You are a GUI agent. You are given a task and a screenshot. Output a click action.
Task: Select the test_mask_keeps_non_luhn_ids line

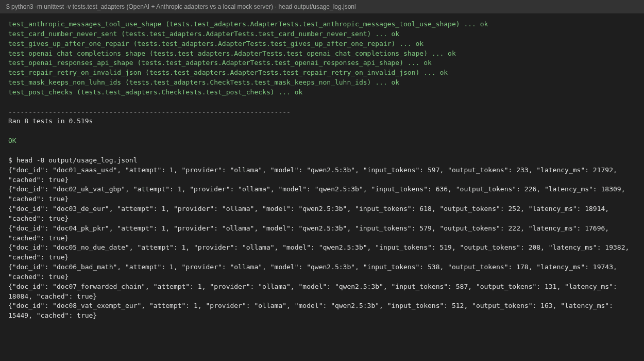click(x=204, y=83)
